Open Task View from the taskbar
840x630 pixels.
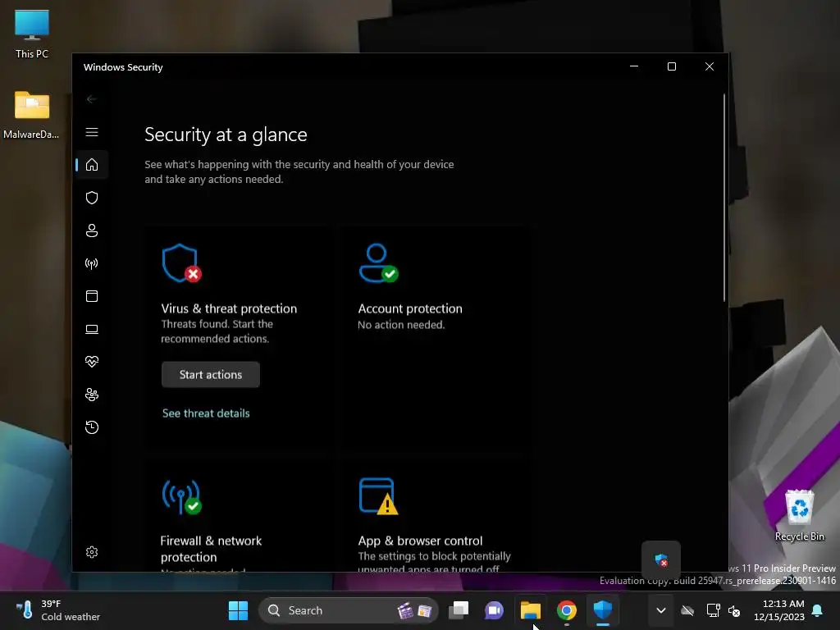pyautogui.click(x=459, y=610)
